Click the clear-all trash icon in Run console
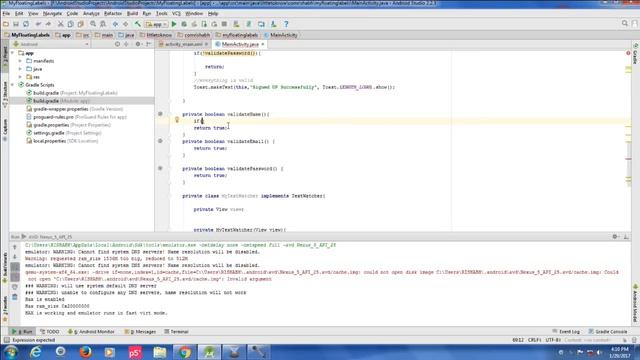 (x=15, y=297)
